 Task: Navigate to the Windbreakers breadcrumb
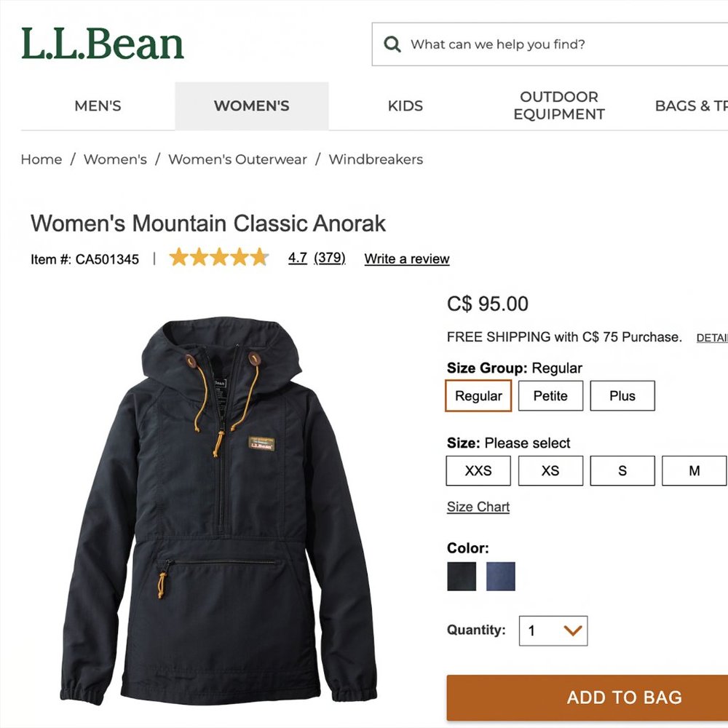[x=376, y=159]
